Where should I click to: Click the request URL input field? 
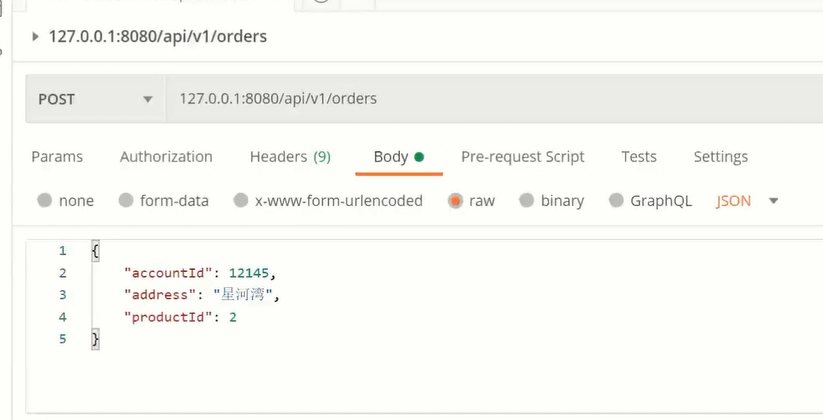tap(494, 99)
